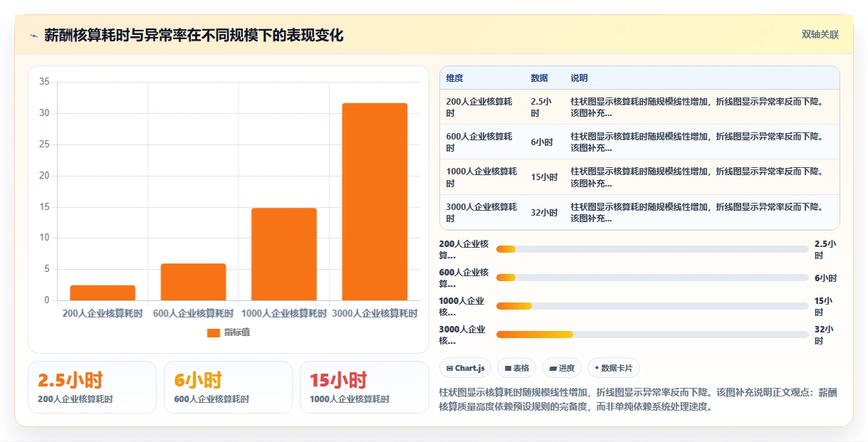Click the 数据 column header

point(539,78)
